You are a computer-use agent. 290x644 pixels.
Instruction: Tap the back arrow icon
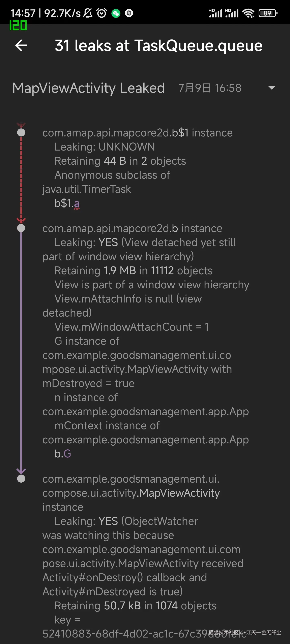coord(21,45)
